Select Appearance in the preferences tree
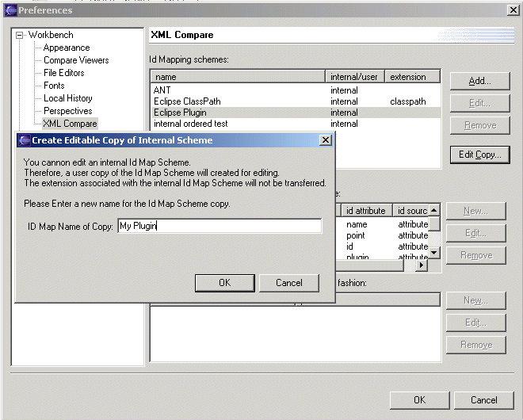 pyautogui.click(x=66, y=48)
